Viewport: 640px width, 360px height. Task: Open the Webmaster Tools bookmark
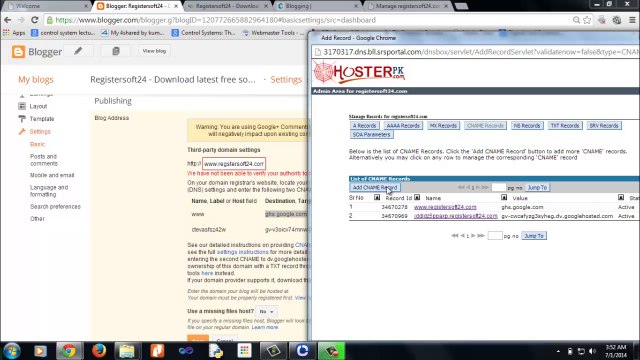pos(273,33)
